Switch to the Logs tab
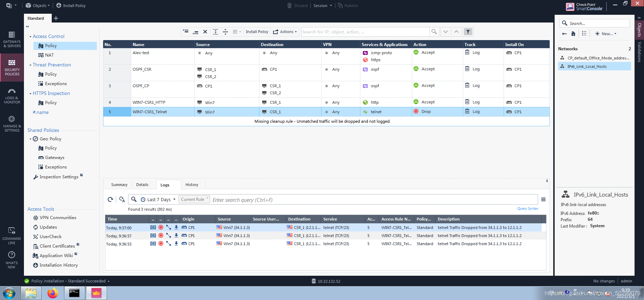This screenshot has height=300, width=644. (x=165, y=185)
